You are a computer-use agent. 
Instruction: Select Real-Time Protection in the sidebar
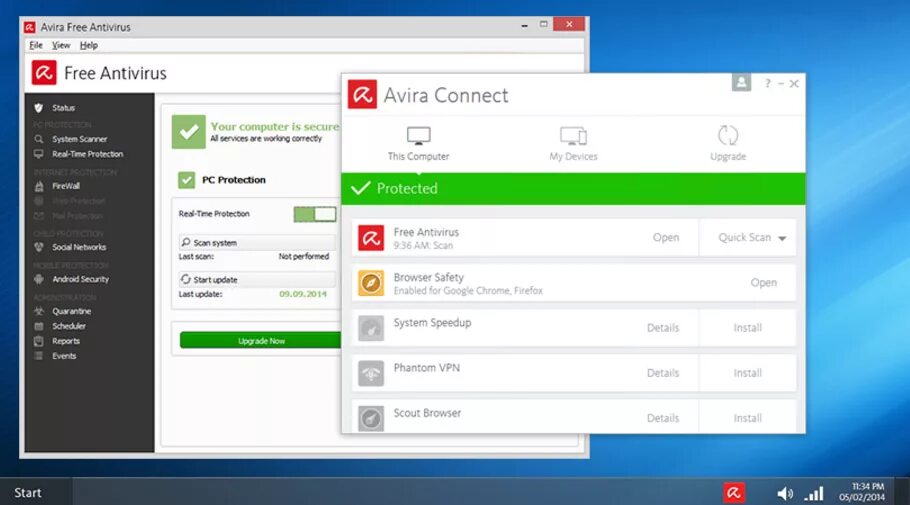click(88, 154)
